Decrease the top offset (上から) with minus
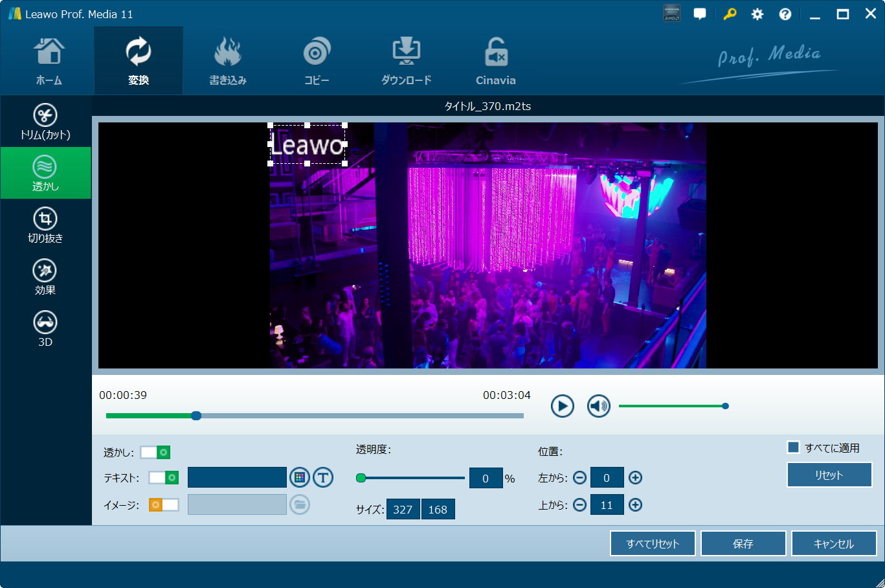This screenshot has height=588, width=885. (x=579, y=504)
